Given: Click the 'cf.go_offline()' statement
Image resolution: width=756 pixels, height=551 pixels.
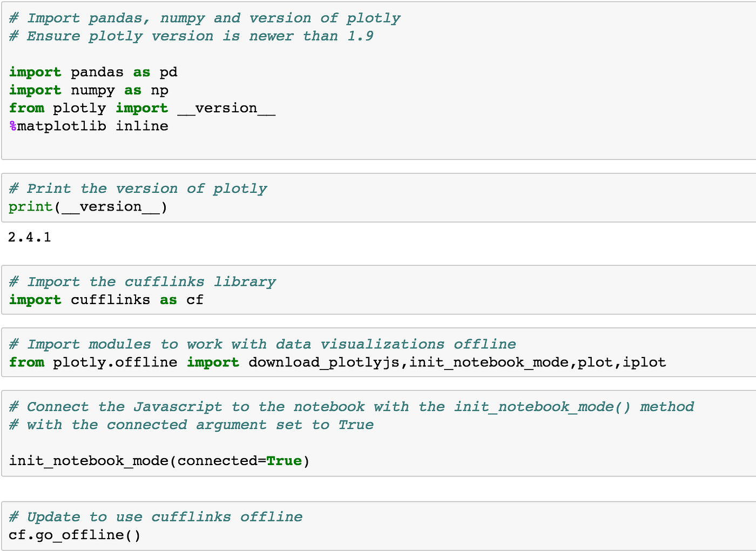Looking at the screenshot, I should (74, 534).
